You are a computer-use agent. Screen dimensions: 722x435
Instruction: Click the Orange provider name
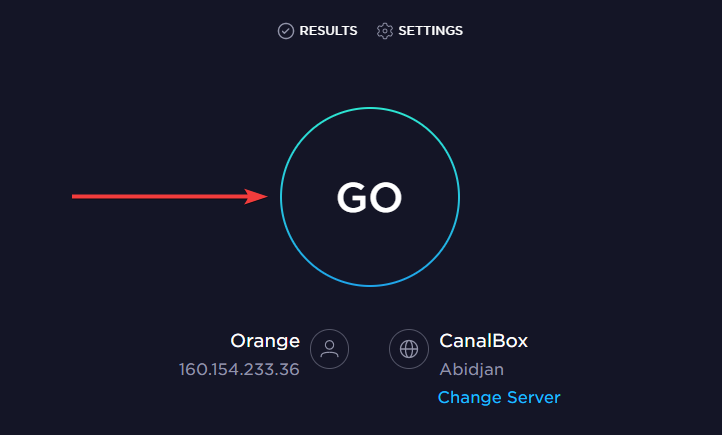coord(265,342)
